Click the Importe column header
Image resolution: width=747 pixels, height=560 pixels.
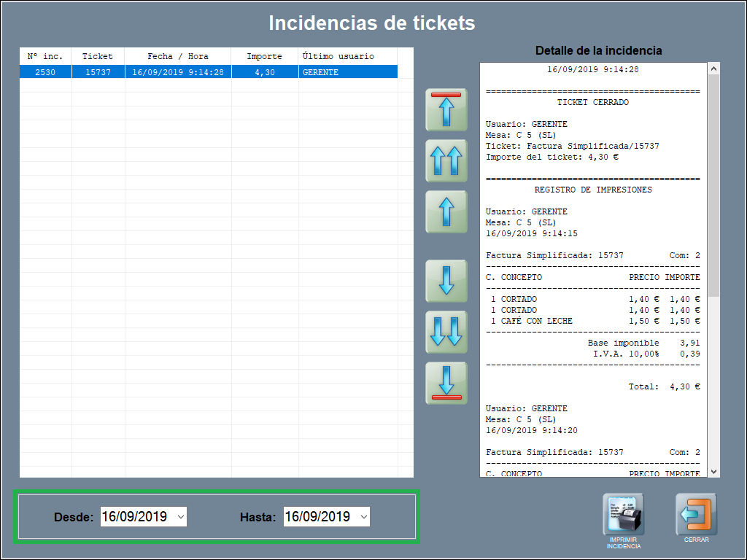coord(264,56)
